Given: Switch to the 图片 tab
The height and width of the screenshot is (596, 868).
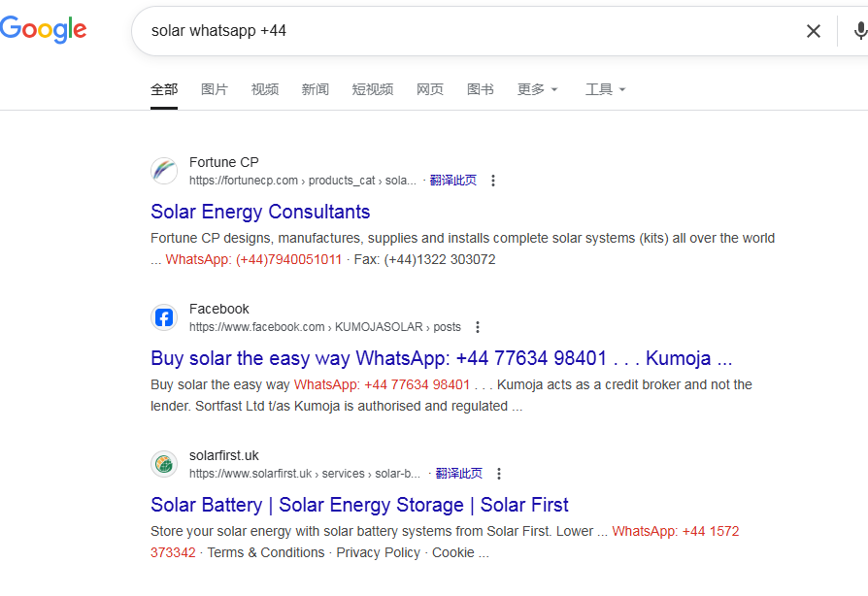Looking at the screenshot, I should pos(215,89).
